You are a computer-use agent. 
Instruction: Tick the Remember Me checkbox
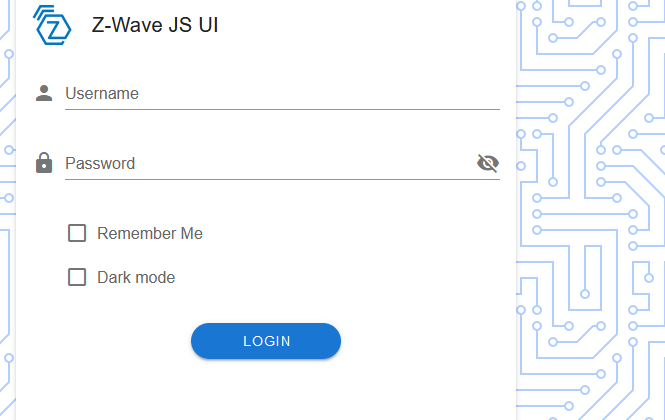click(77, 233)
